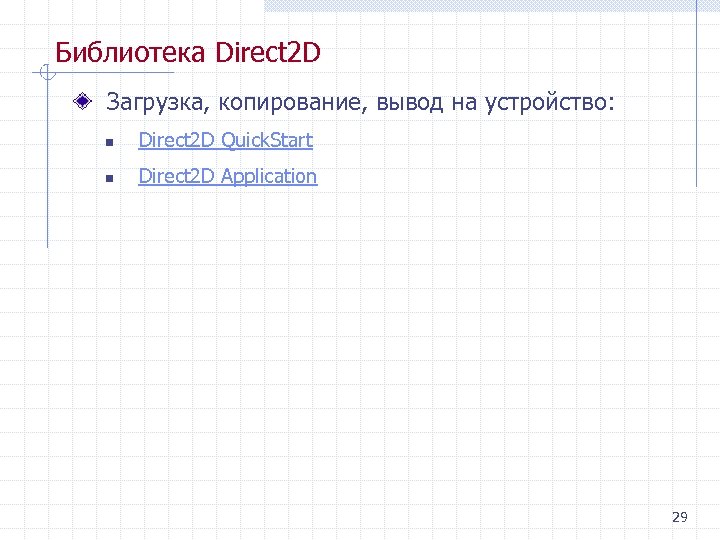720x540 pixels.
Task: Open the Direct2D QuickStart link
Action: 225,140
